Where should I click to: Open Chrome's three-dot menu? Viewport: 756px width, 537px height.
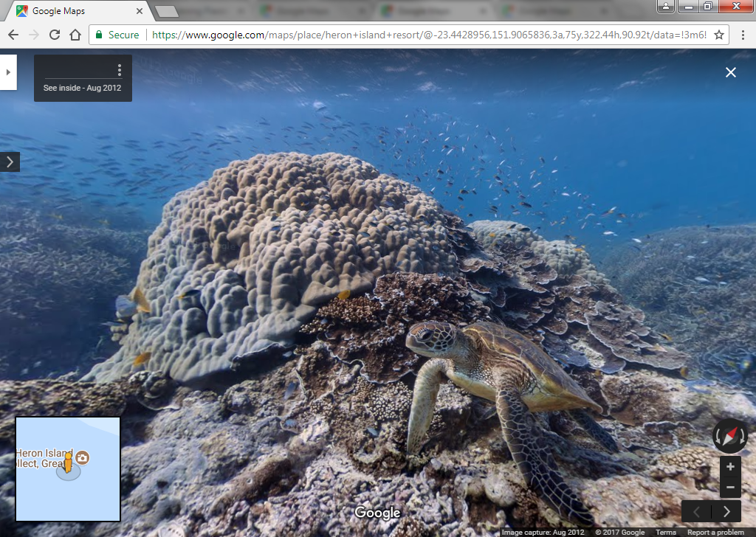(x=743, y=35)
